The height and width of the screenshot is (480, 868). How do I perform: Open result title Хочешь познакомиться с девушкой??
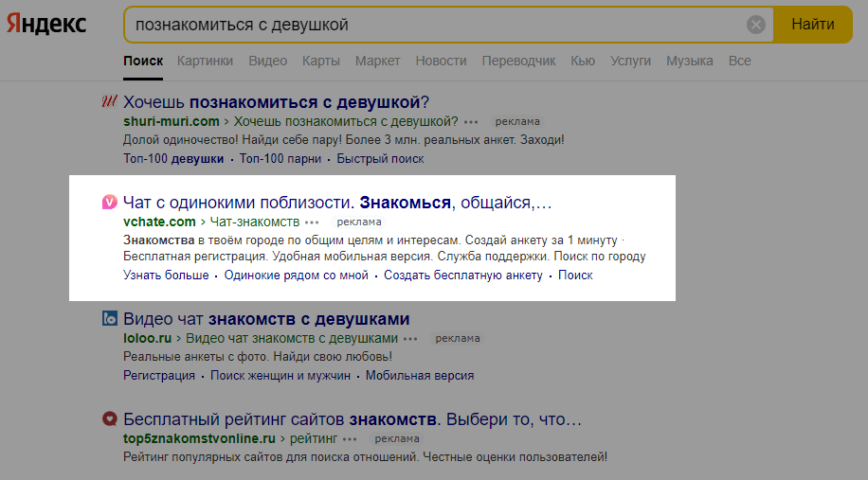[x=277, y=102]
